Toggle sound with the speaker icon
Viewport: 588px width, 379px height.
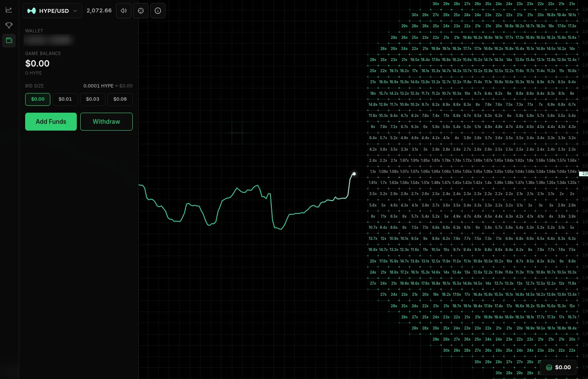tap(124, 11)
